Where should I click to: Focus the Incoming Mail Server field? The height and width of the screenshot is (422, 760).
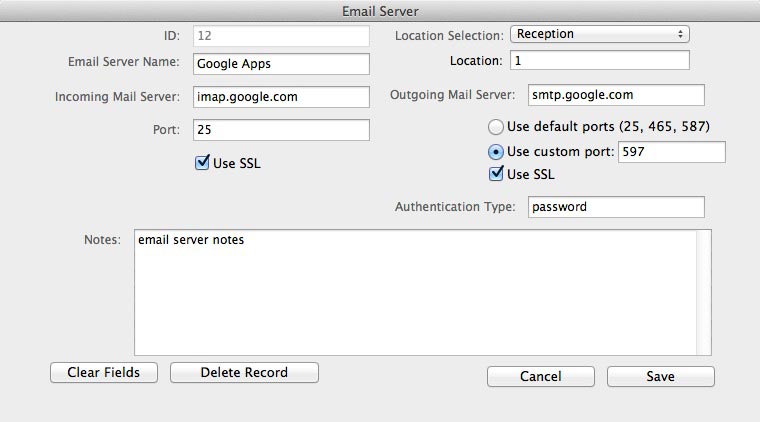pos(281,97)
